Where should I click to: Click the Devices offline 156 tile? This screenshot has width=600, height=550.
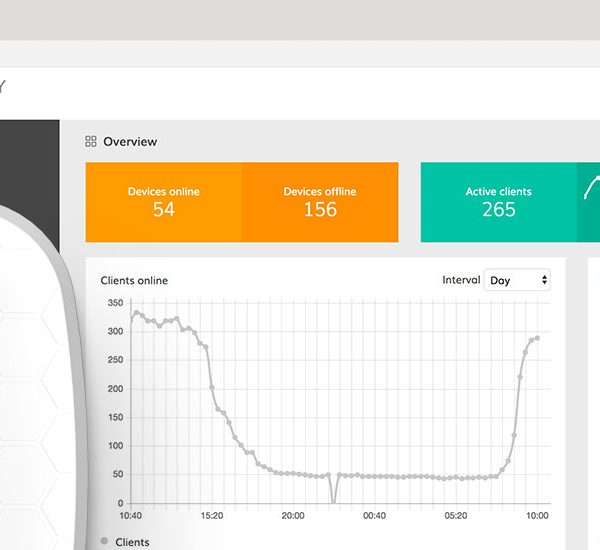320,202
